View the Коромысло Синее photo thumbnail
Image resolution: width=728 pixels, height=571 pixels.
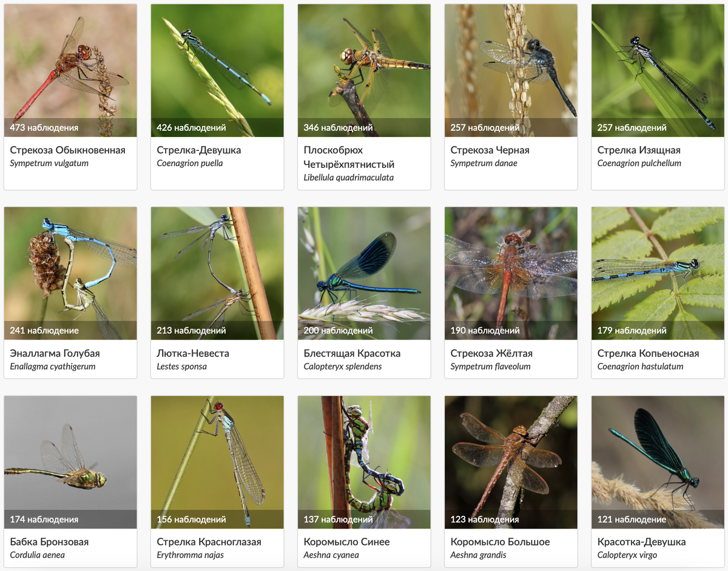pos(364,462)
